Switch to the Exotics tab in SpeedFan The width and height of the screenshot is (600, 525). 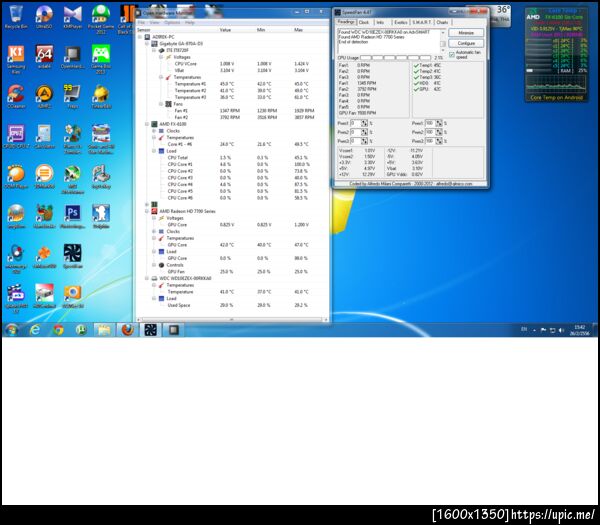pos(400,23)
